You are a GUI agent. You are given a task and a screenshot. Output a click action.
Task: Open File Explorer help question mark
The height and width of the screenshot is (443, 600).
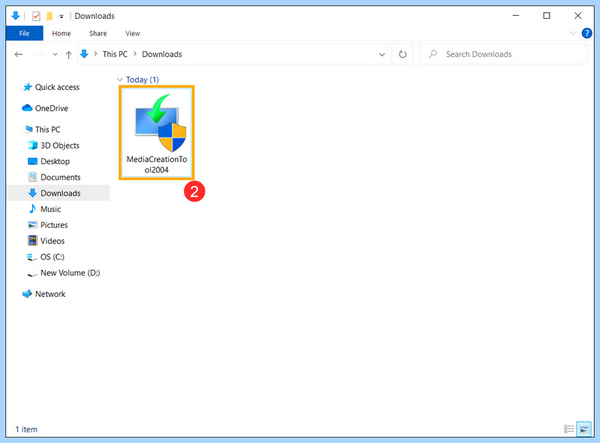(x=587, y=33)
